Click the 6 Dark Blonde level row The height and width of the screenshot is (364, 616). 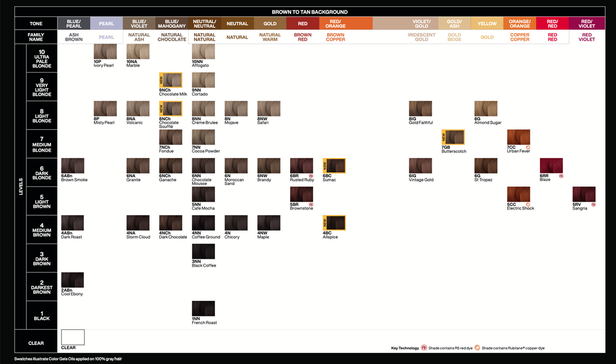click(42, 172)
